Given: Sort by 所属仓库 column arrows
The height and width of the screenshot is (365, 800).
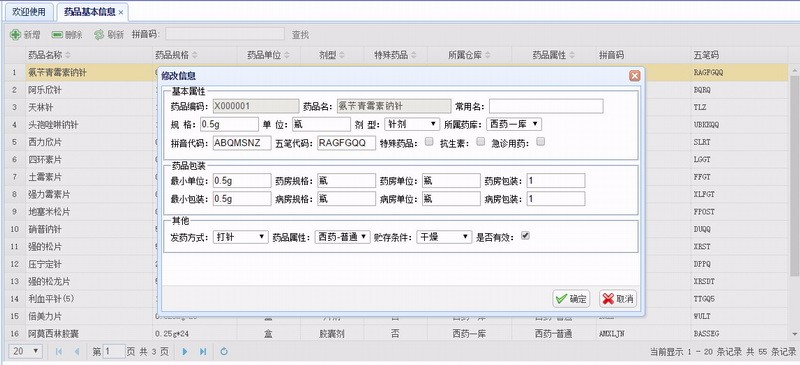Looking at the screenshot, I should click(x=488, y=55).
